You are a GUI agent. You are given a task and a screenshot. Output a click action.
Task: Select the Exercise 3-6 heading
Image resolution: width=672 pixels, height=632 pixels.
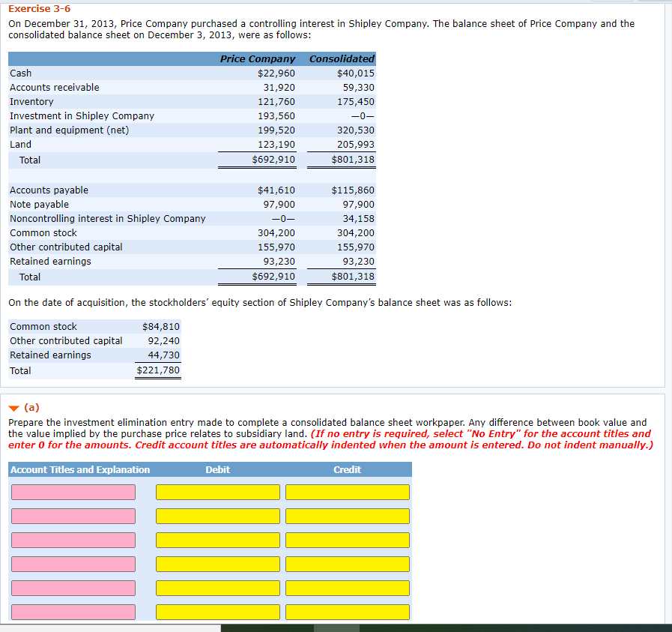coord(40,8)
